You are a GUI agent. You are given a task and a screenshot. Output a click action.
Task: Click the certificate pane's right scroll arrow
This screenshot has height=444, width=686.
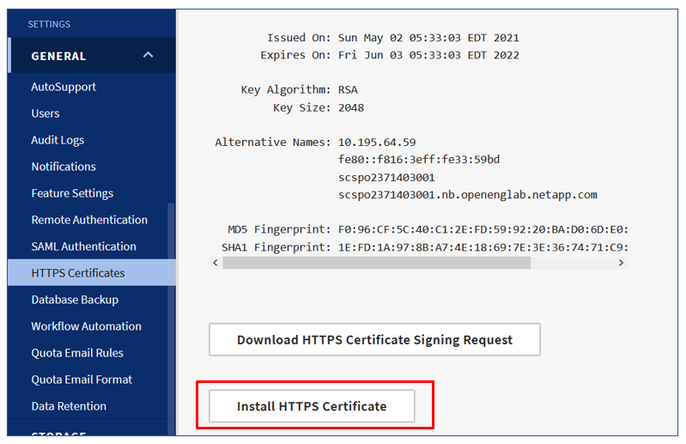point(621,263)
